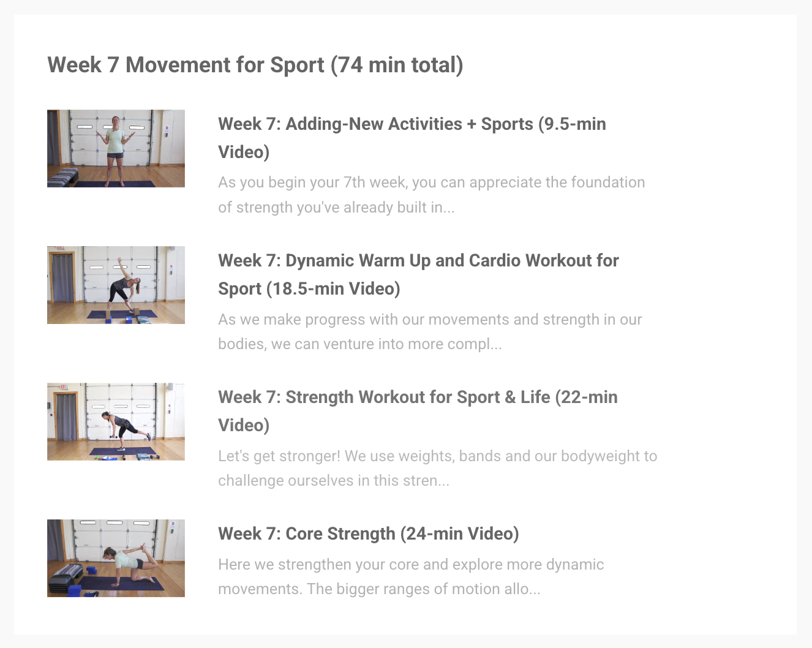The height and width of the screenshot is (648, 812).
Task: Open the Core Strength thumbnail preview
Action: pyautogui.click(x=116, y=558)
